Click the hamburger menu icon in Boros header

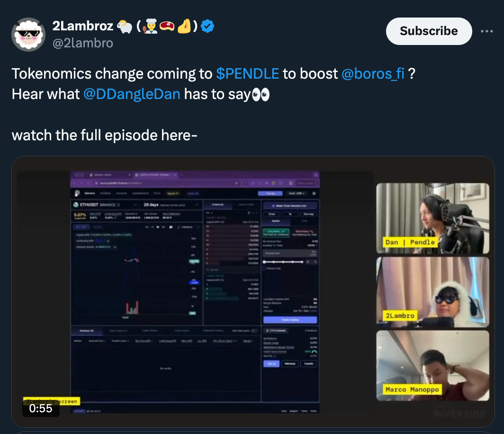point(314,193)
